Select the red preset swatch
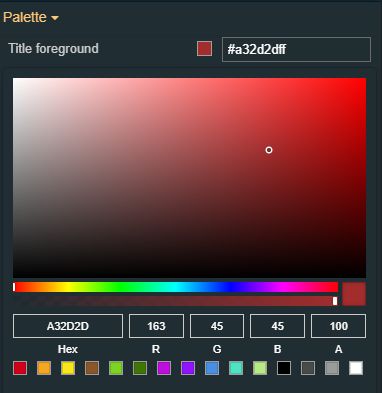The width and height of the screenshot is (382, 393). coord(20,368)
